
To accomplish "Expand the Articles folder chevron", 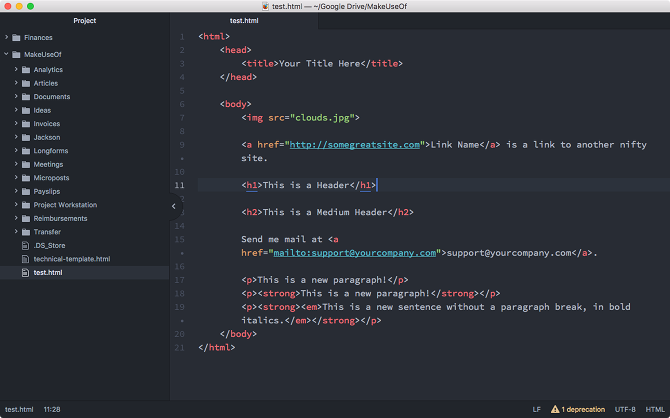I will coord(17,83).
